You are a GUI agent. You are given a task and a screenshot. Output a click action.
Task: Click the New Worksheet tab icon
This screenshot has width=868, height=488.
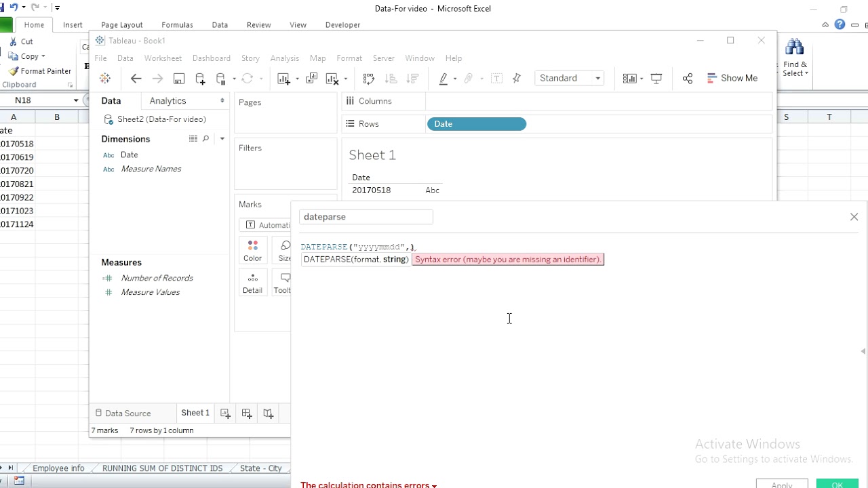[x=225, y=413]
